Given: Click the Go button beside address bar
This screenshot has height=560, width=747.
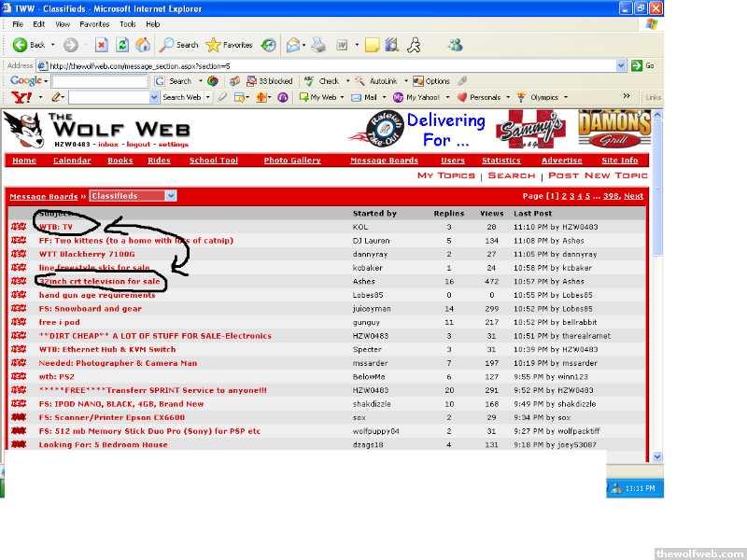Looking at the screenshot, I should (x=642, y=65).
